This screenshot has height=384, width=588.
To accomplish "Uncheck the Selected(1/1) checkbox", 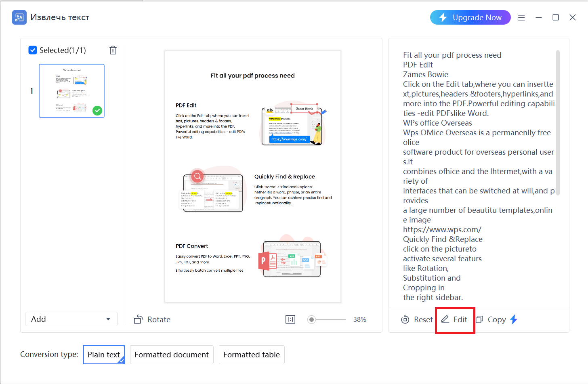I will [33, 50].
